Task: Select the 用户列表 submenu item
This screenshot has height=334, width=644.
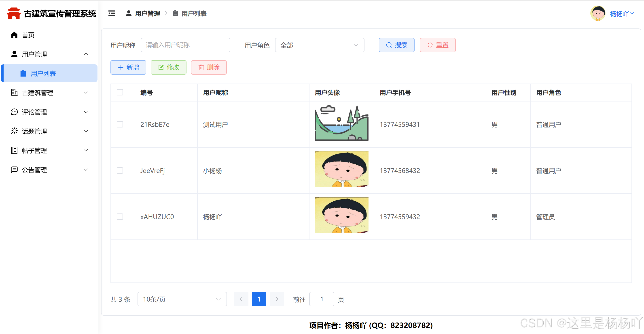Action: [x=43, y=73]
